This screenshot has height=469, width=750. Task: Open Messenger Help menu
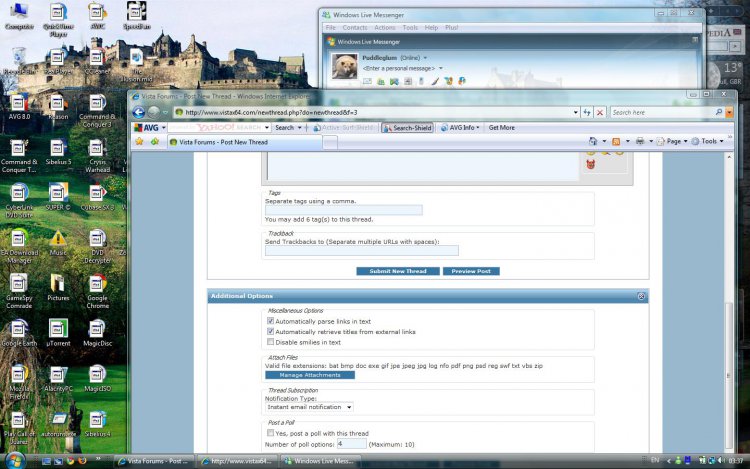pos(431,28)
